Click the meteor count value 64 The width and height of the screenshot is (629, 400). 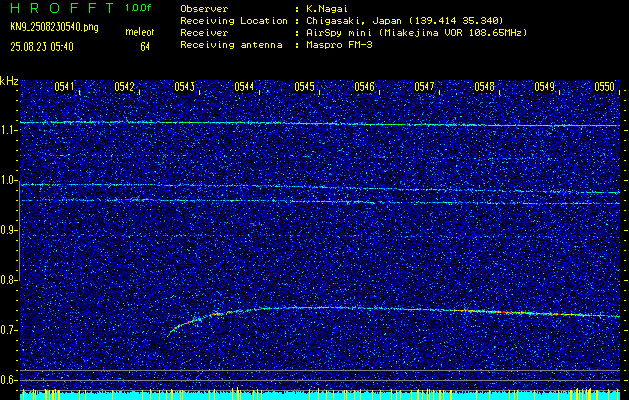point(145,47)
